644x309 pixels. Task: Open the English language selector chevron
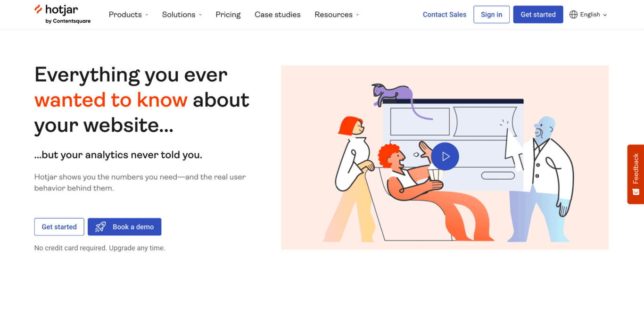(605, 15)
